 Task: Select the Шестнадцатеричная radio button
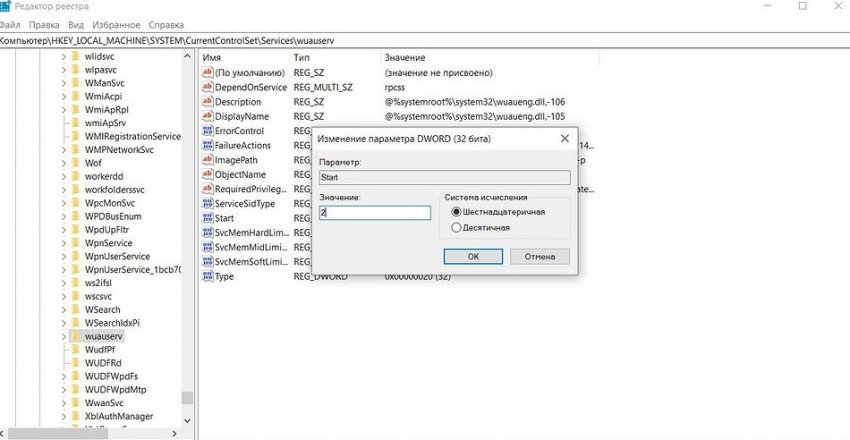457,212
